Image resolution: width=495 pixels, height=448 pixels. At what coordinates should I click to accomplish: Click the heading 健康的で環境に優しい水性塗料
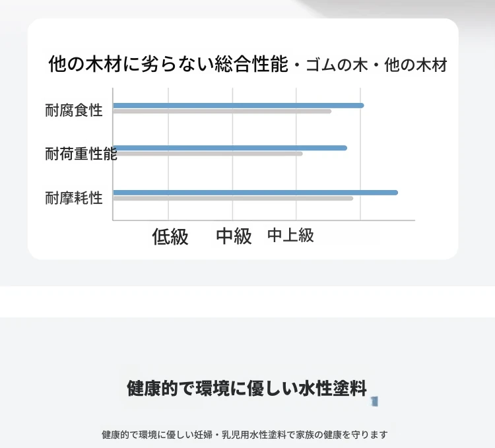(x=247, y=388)
